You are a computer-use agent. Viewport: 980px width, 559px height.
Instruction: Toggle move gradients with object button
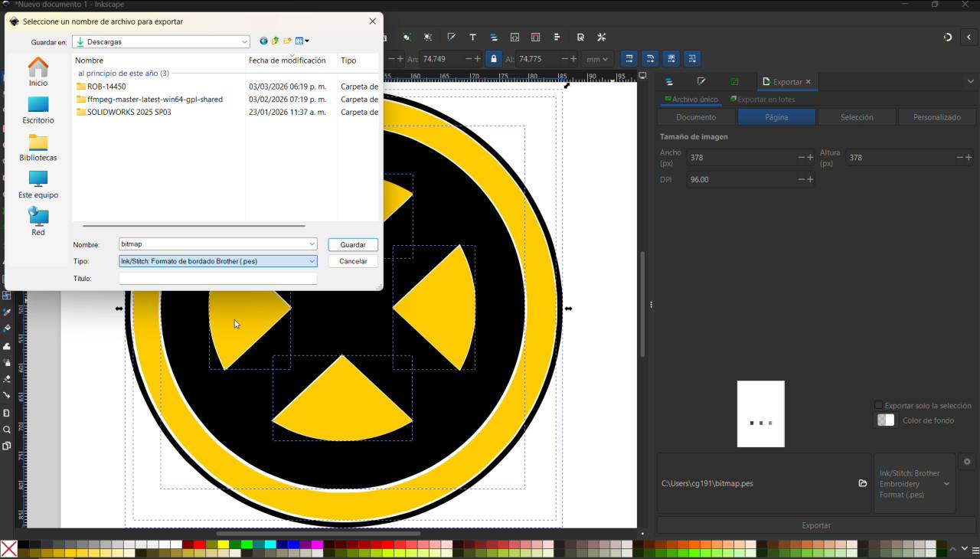671,59
